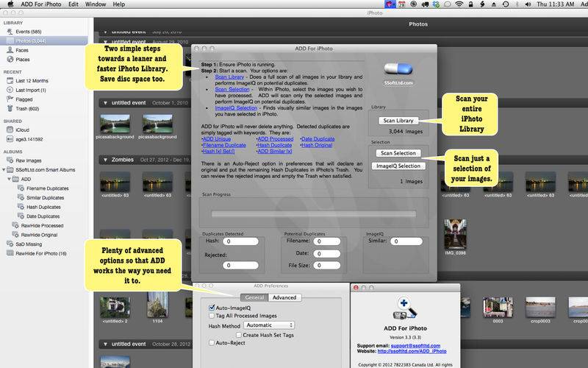588x368 pixels.
Task: Collapse the ADD folder in sidebar
Action: pyautogui.click(x=10, y=179)
